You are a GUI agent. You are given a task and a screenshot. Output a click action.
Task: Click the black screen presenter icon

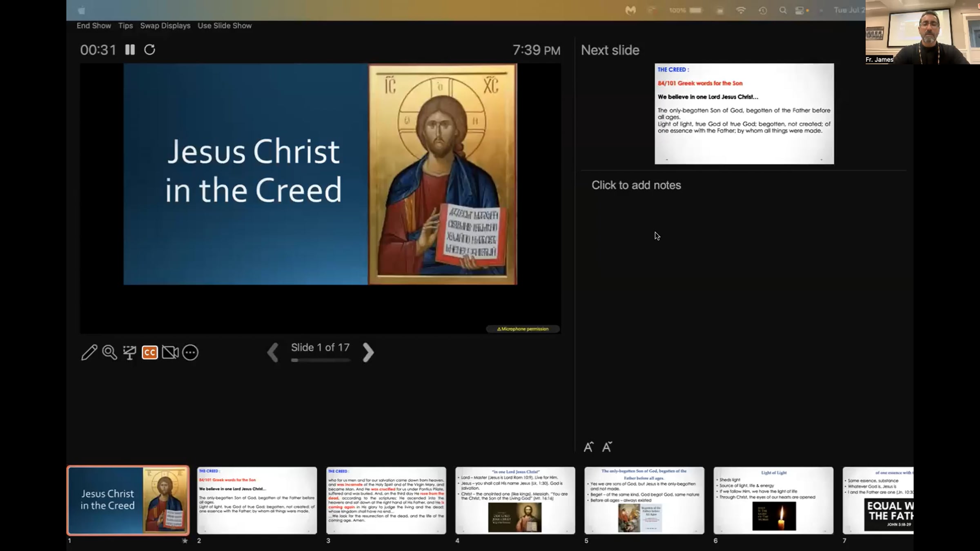[x=130, y=353]
